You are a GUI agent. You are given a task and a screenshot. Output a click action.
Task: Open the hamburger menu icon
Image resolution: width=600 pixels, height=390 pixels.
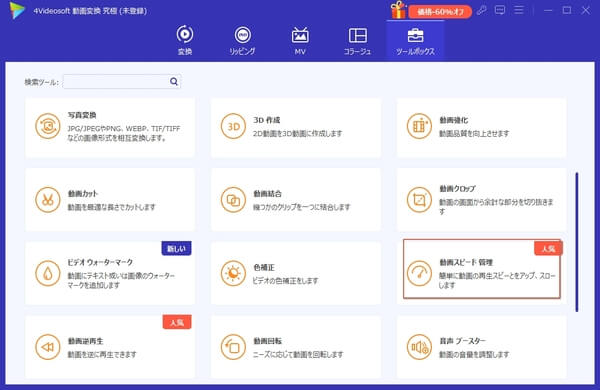(x=518, y=10)
